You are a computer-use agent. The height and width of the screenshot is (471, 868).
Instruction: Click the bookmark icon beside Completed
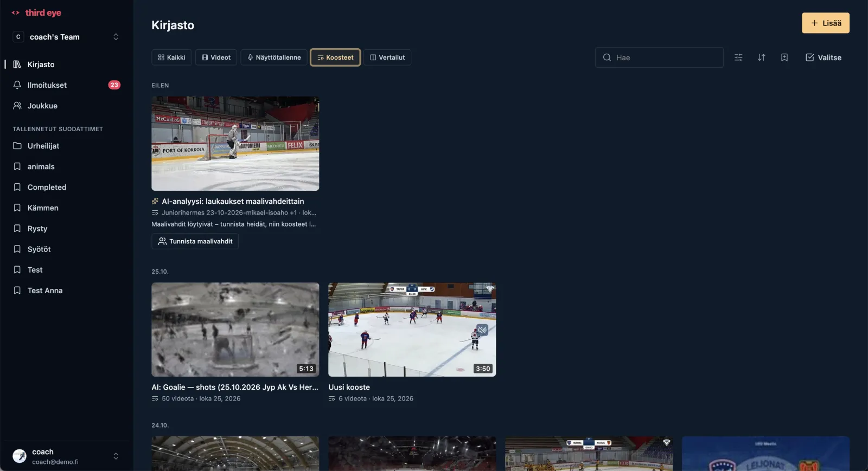point(17,187)
